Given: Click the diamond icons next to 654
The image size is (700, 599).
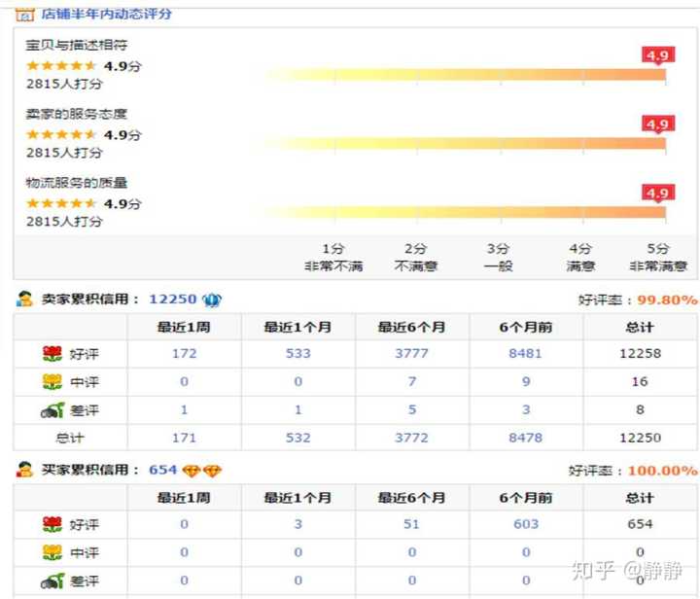Looking at the screenshot, I should [202, 471].
